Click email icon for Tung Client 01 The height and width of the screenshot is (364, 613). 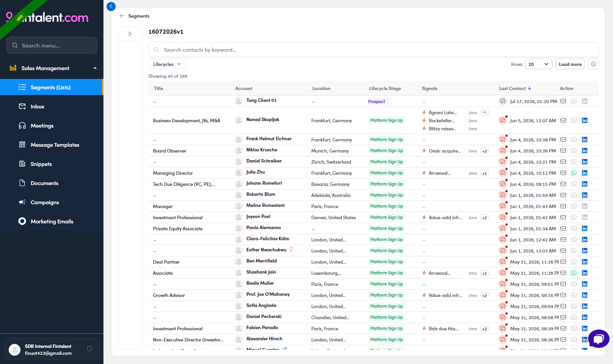tap(563, 101)
